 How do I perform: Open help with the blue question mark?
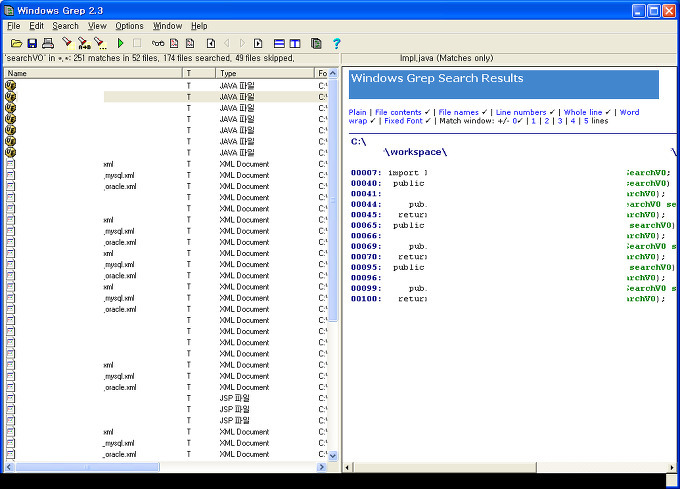tap(337, 43)
